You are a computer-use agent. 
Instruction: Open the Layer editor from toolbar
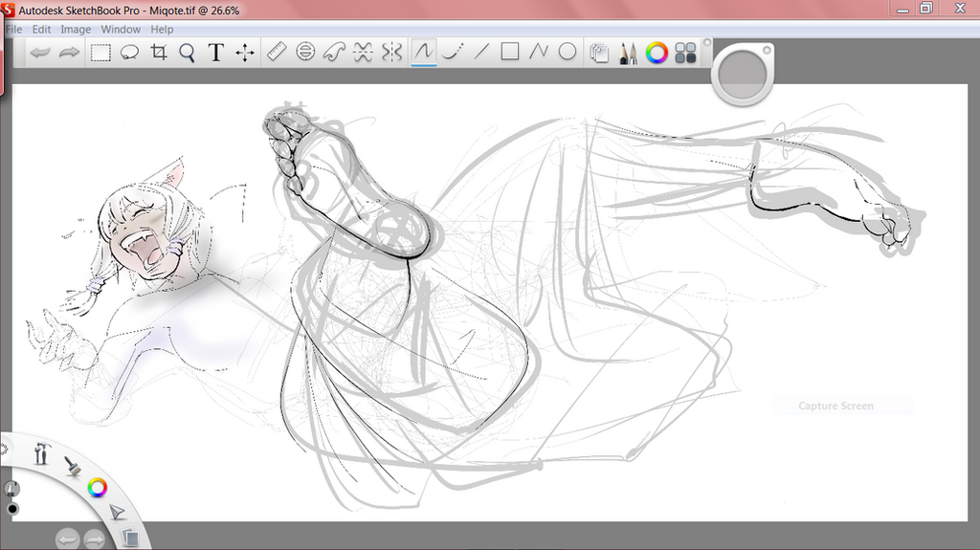tap(599, 54)
